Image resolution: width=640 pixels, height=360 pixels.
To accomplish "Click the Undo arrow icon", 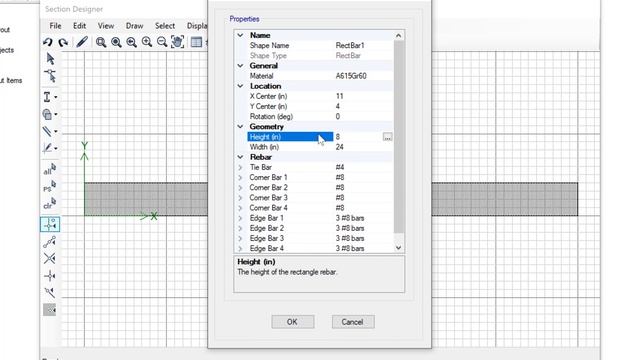I will [x=48, y=42].
